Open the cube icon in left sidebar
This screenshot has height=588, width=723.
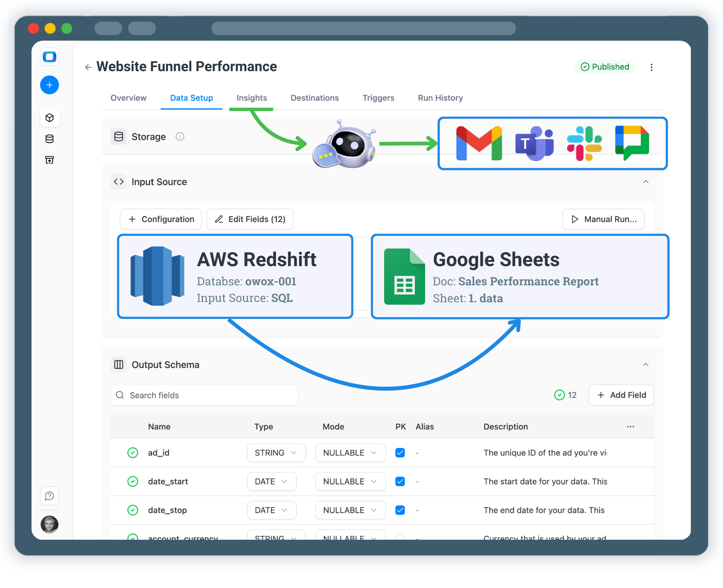tap(49, 118)
